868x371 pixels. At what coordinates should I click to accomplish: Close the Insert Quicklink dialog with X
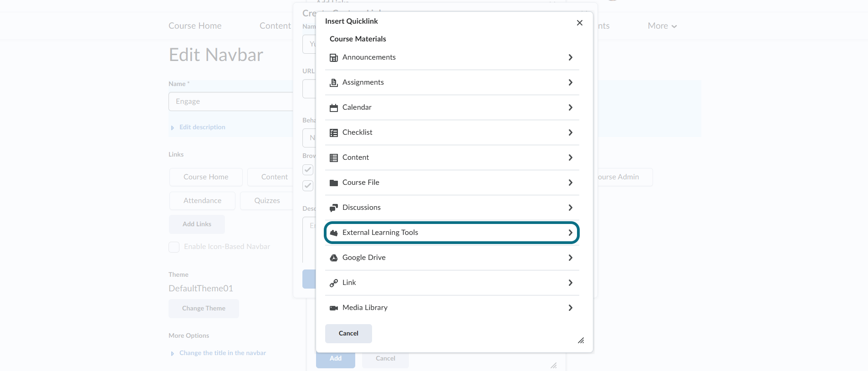point(580,23)
